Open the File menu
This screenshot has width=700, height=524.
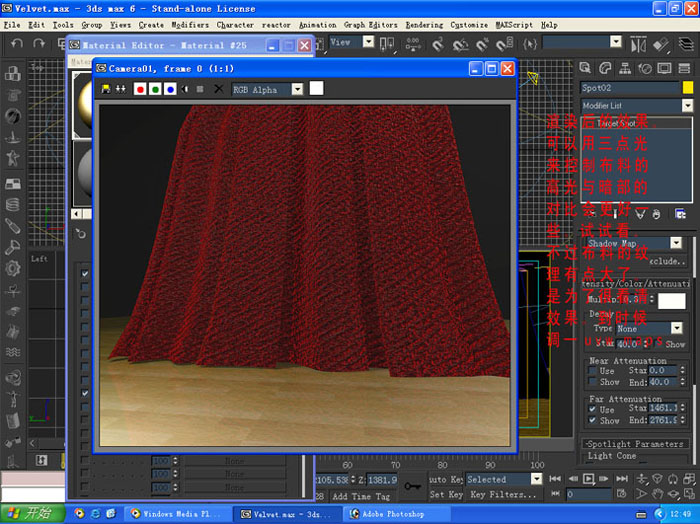point(12,25)
